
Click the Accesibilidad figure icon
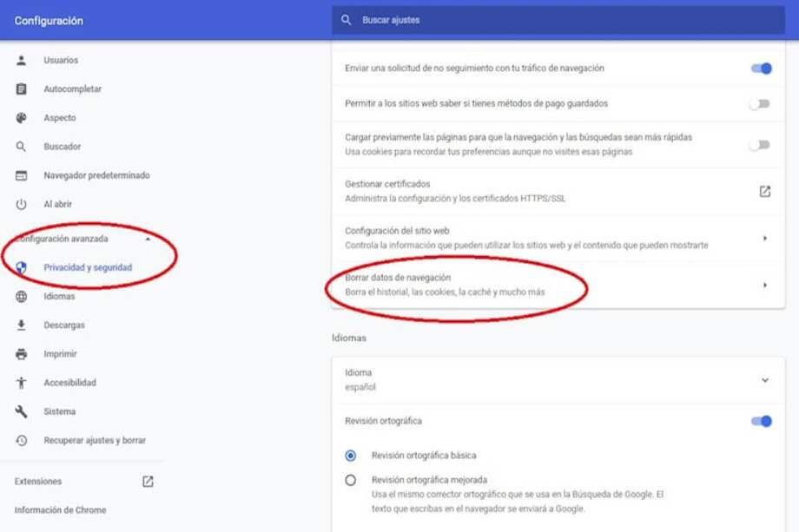[22, 383]
